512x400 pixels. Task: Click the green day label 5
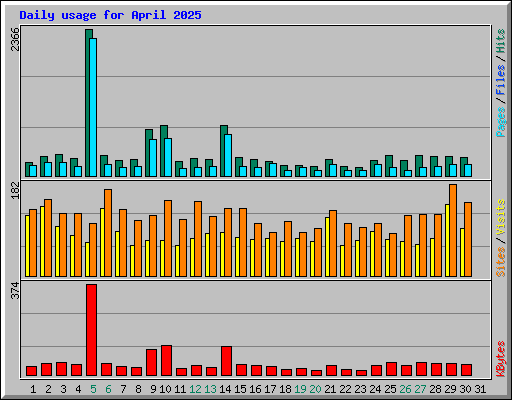click(93, 389)
